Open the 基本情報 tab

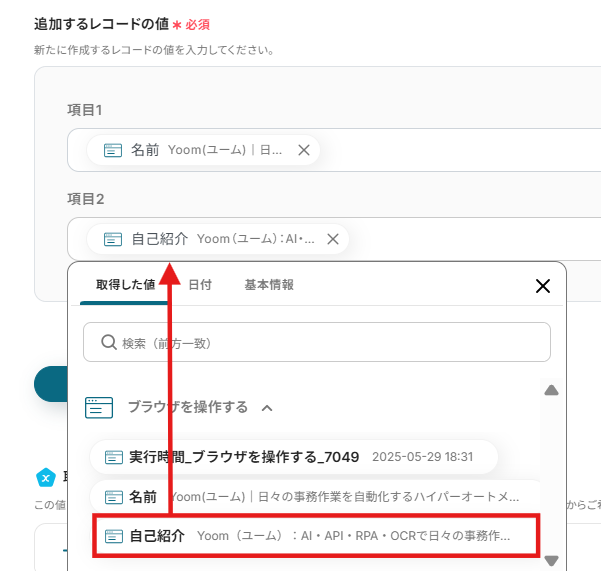click(269, 285)
